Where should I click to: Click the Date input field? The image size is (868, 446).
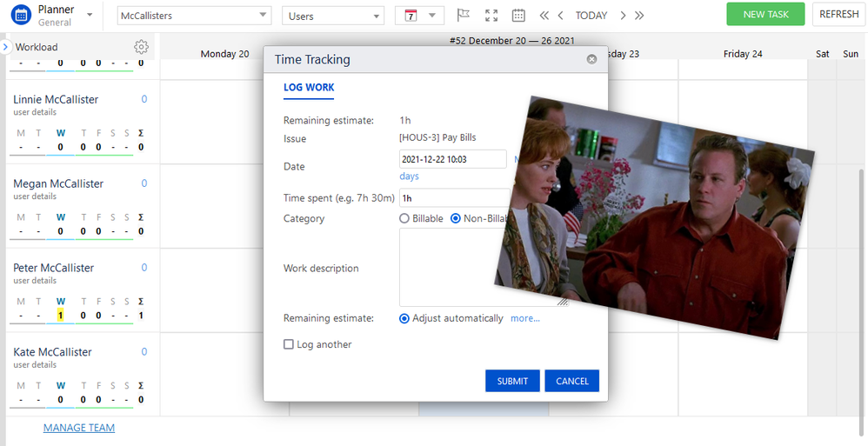point(453,159)
